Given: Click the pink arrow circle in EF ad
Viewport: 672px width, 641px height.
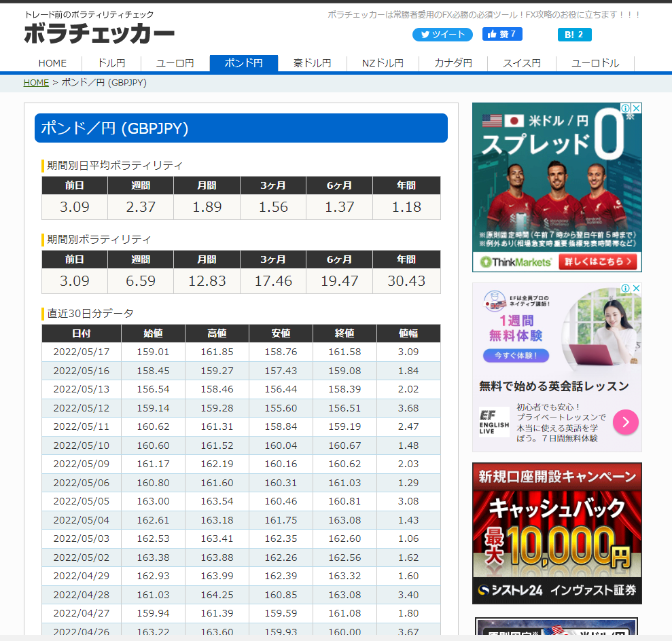Looking at the screenshot, I should 626,422.
